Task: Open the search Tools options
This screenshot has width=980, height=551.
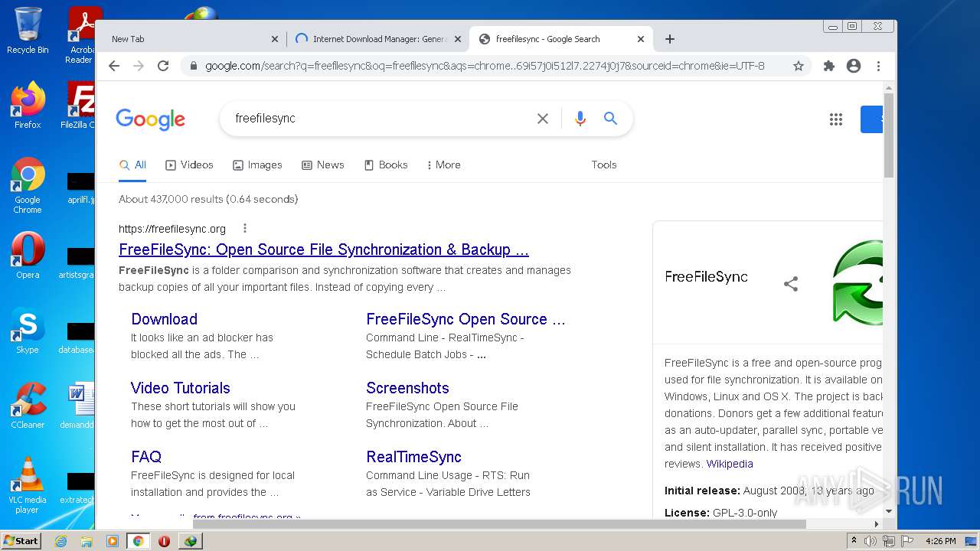Action: click(x=604, y=165)
